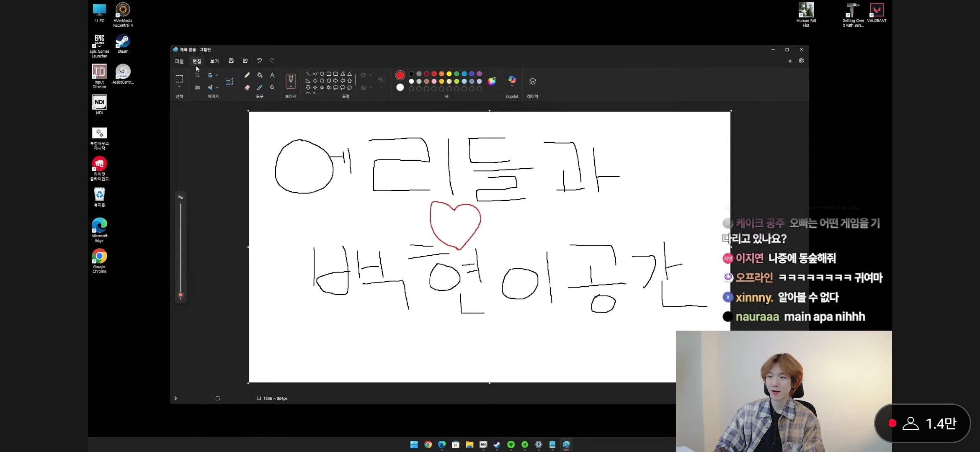Pick the green color swatch
Viewport: 980px width, 452px height.
(x=456, y=74)
